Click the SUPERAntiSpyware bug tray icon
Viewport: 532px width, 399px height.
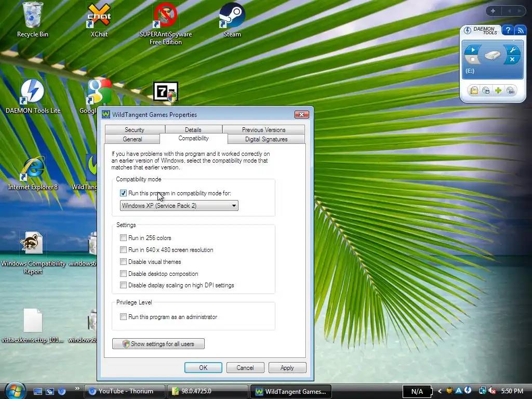click(x=449, y=391)
